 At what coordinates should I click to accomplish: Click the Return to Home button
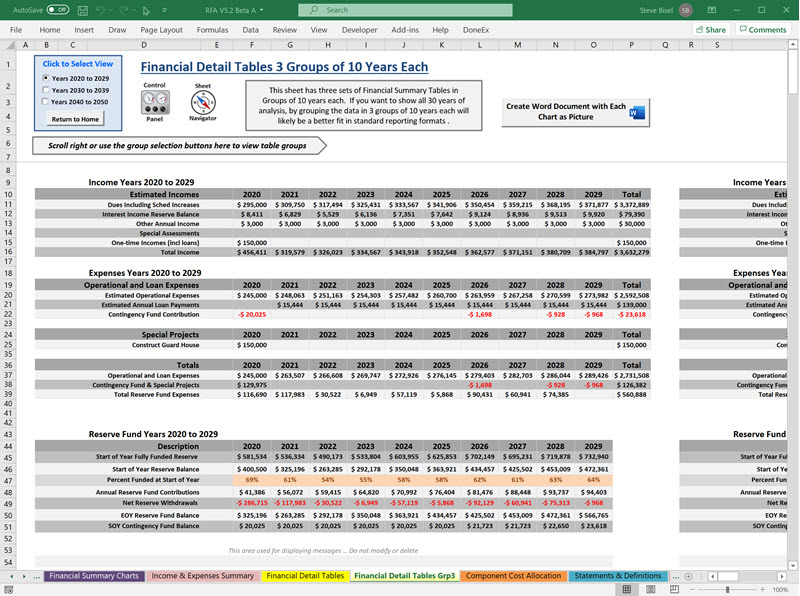tap(76, 119)
